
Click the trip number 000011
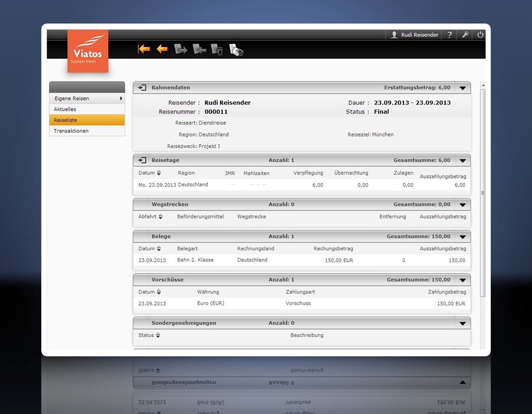216,112
